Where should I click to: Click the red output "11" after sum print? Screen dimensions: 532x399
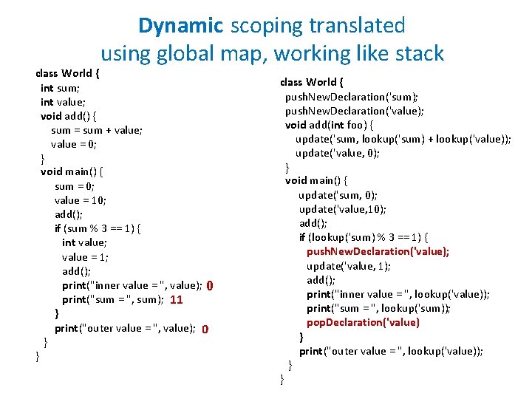point(177,299)
